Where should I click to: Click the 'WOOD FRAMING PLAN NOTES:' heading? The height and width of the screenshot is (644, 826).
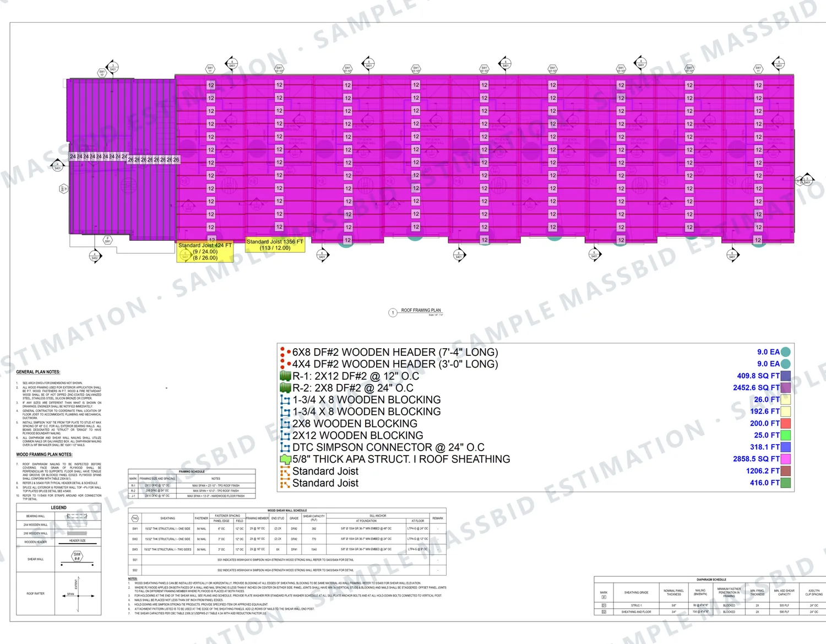(x=44, y=455)
